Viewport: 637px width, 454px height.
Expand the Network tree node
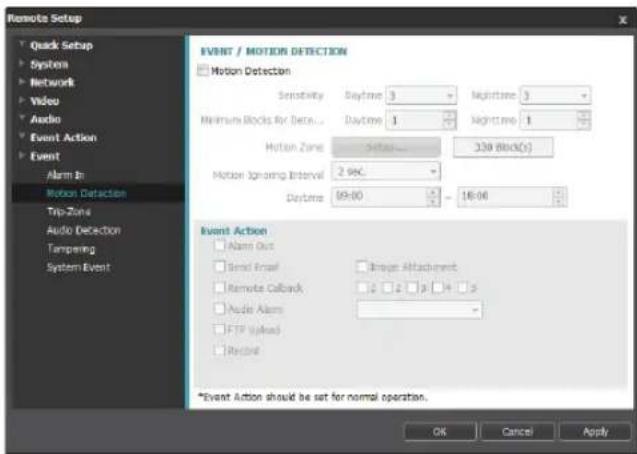pyautogui.click(x=22, y=82)
